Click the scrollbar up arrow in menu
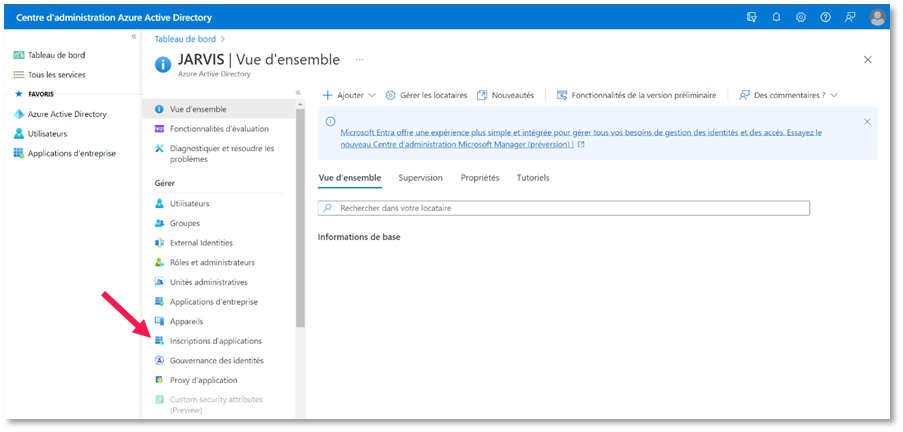The image size is (903, 432). click(x=300, y=104)
